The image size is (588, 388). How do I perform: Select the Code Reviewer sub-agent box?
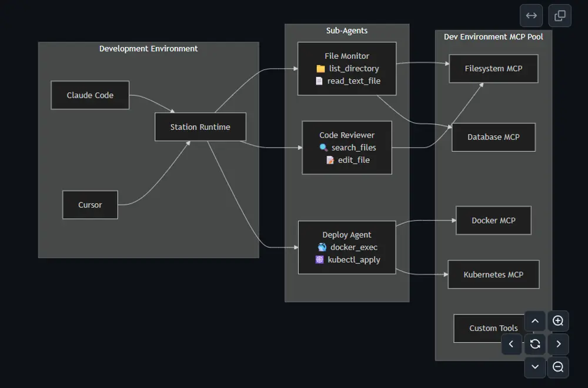[347, 148]
